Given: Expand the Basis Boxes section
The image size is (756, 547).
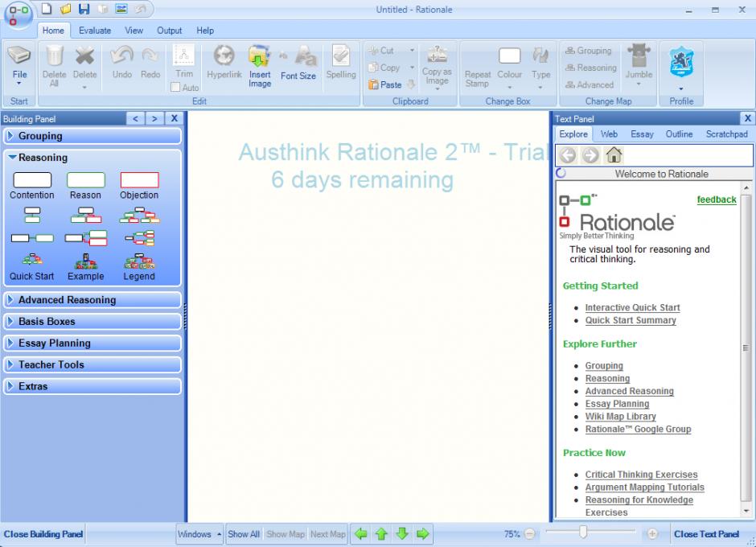Looking at the screenshot, I should (92, 322).
